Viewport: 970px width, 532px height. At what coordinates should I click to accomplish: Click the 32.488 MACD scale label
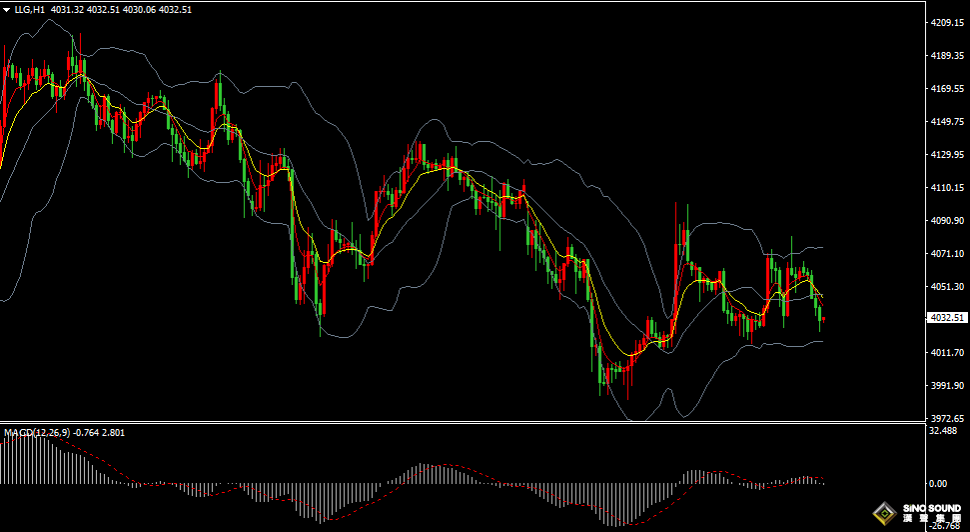pos(943,431)
